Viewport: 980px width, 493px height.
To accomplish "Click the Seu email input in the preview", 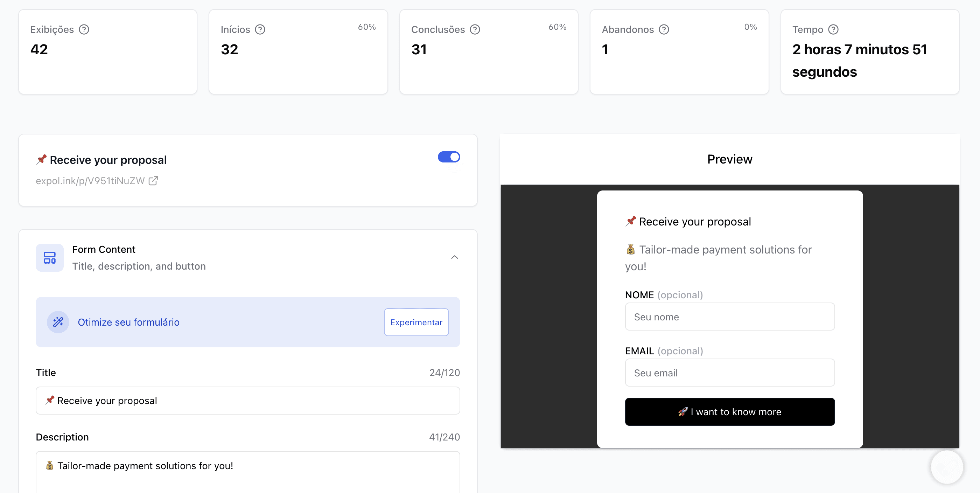I will tap(729, 373).
